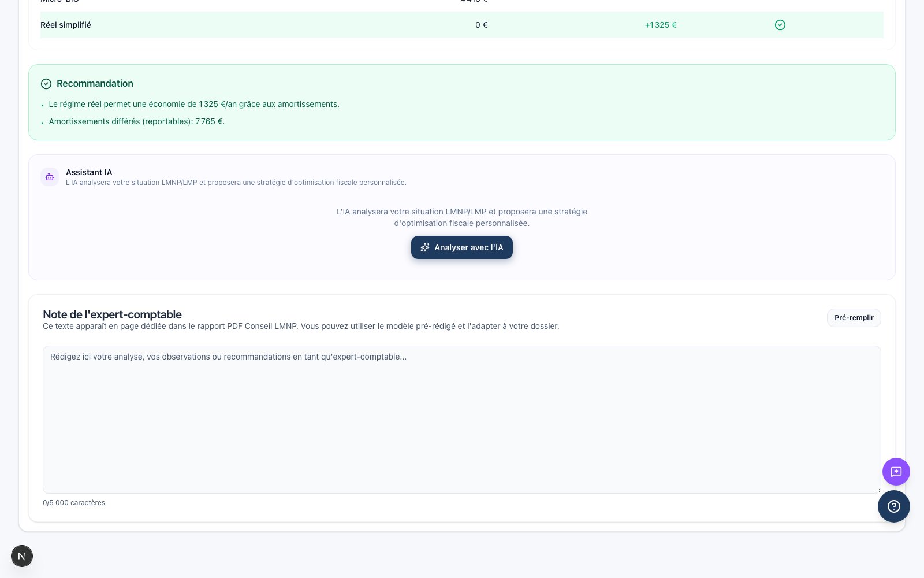The image size is (924, 578).
Task: Click the régime réel économie bullet text
Action: 194,104
